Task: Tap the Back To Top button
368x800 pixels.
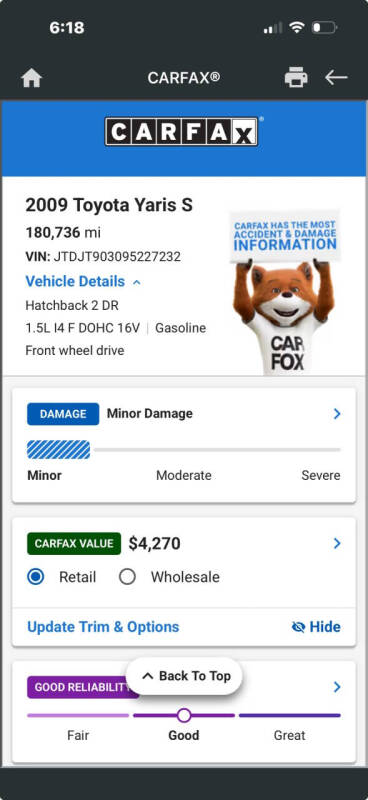Action: coord(184,676)
